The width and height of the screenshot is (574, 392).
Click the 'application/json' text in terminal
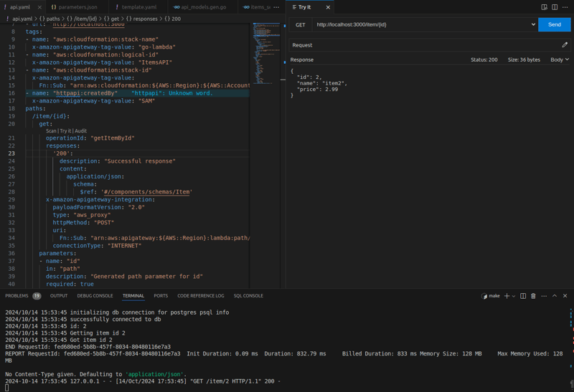pyautogui.click(x=154, y=375)
